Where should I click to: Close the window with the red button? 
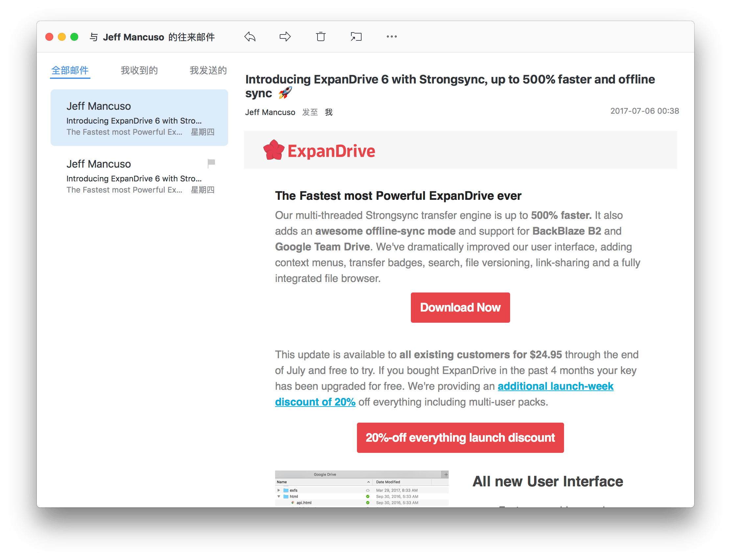pos(49,37)
